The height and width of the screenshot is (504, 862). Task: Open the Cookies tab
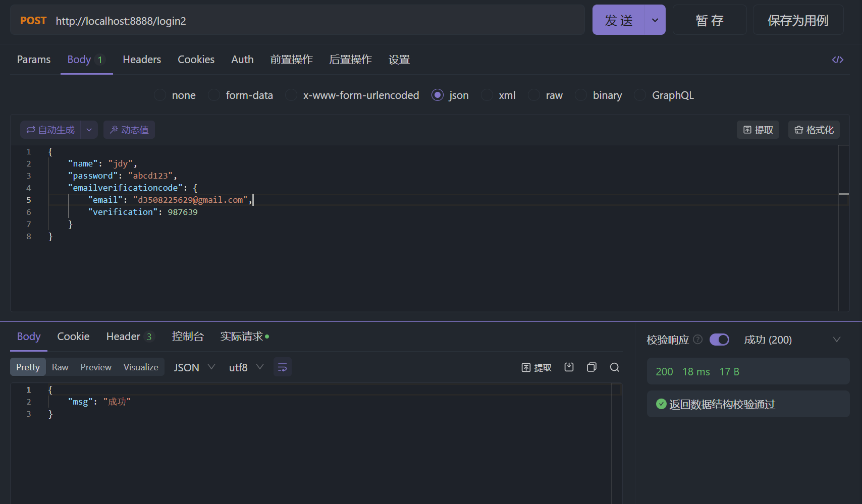point(196,60)
